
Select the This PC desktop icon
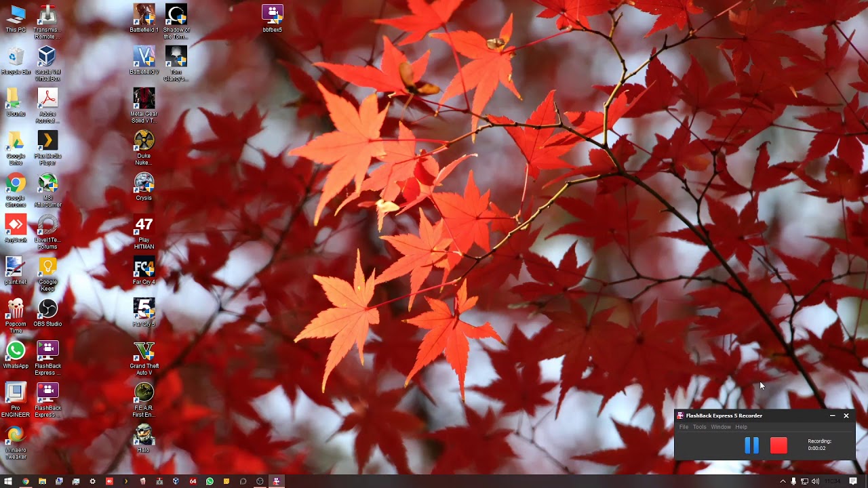click(x=16, y=19)
